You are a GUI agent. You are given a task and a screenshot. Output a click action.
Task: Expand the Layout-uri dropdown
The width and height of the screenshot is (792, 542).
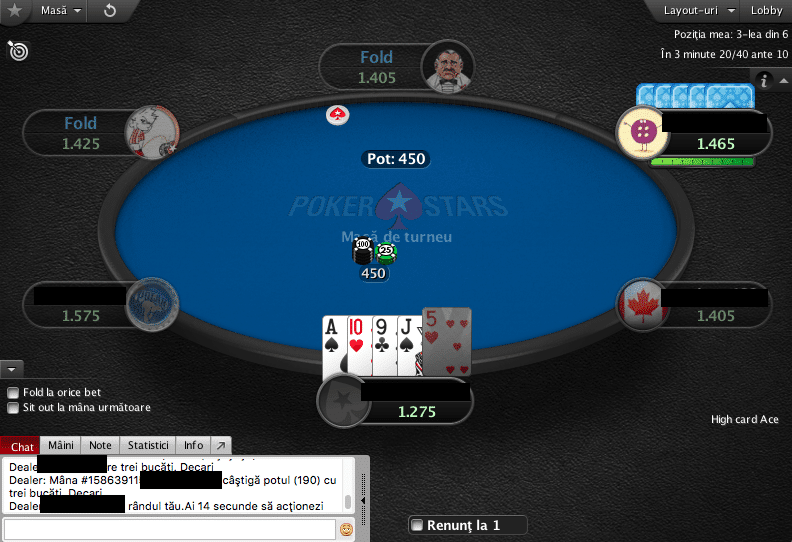tap(699, 11)
